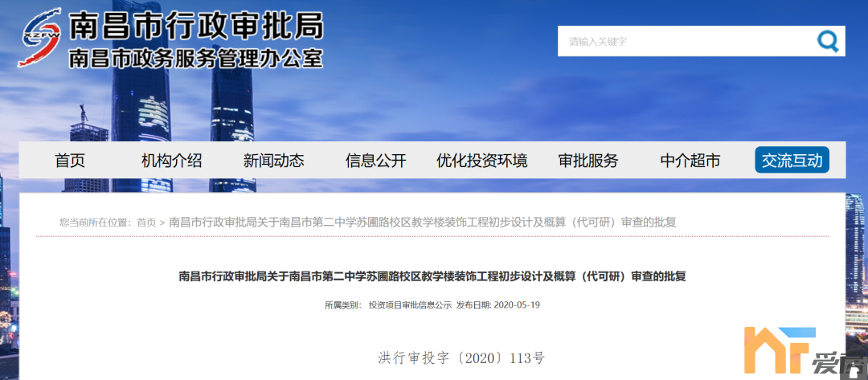Click the breadcrumb article title link

[x=423, y=223]
